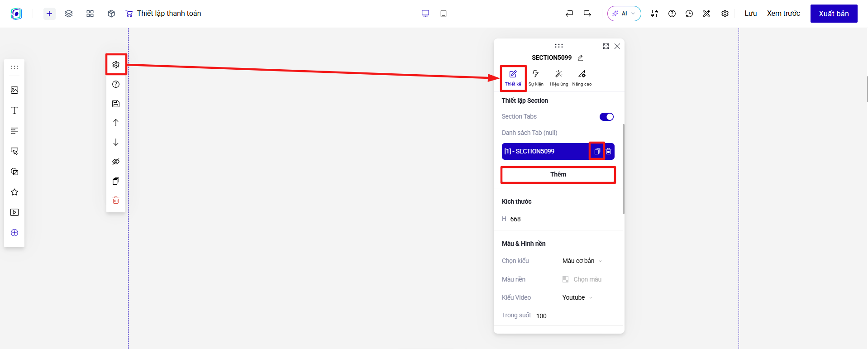Switch to Nâng cao tab
The height and width of the screenshot is (349, 868).
coord(582,78)
